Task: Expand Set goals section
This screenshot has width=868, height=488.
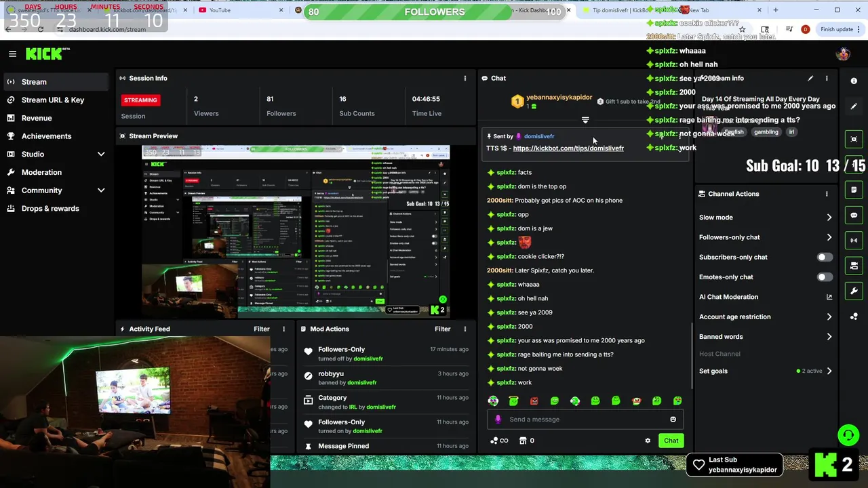Action: [829, 371]
